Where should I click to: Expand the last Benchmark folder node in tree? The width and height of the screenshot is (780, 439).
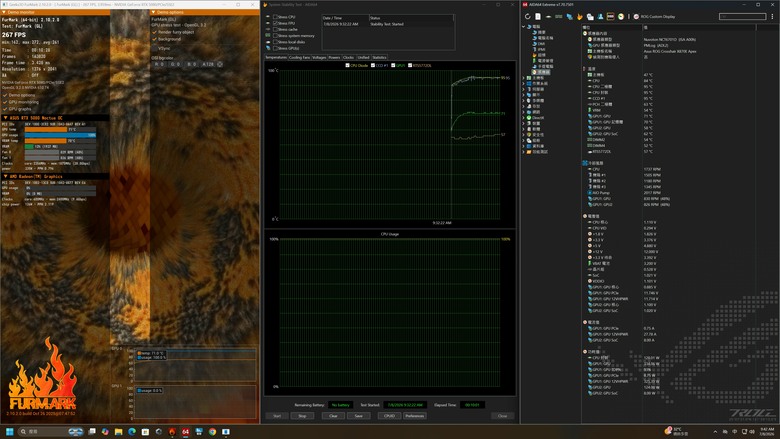click(524, 152)
